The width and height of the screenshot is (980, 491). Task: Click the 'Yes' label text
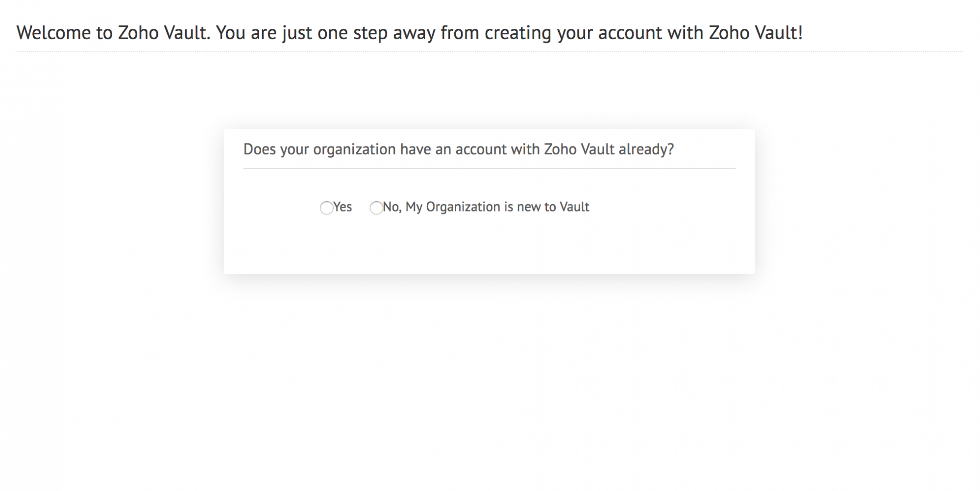[343, 207]
